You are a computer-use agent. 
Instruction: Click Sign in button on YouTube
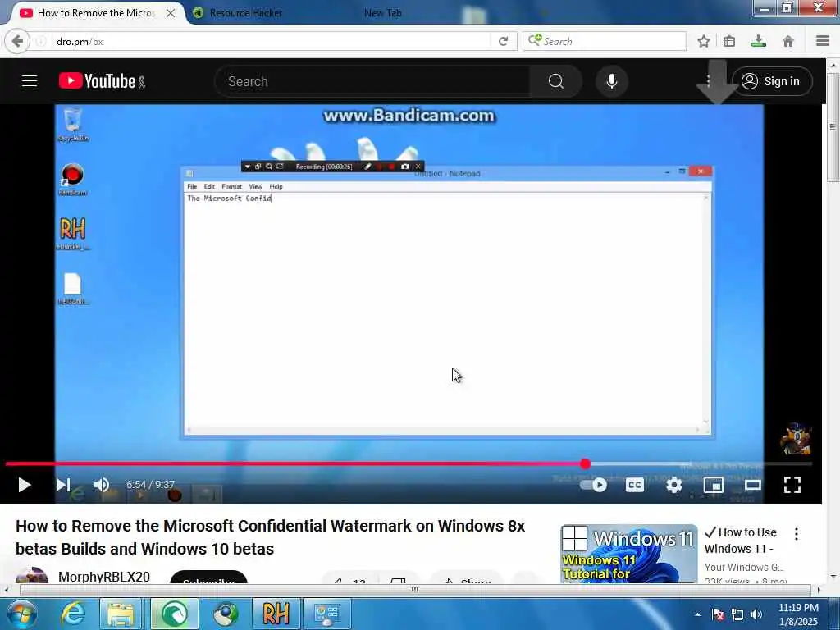click(x=772, y=81)
